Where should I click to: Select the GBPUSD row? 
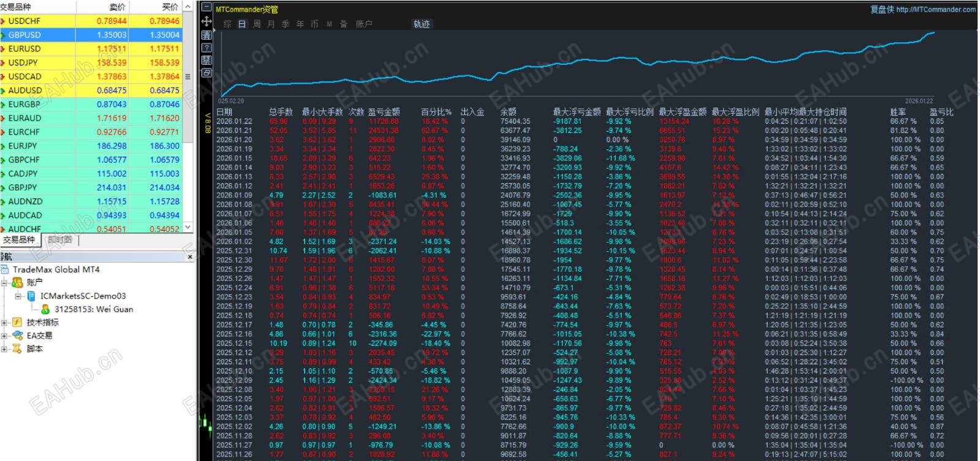tap(91, 35)
